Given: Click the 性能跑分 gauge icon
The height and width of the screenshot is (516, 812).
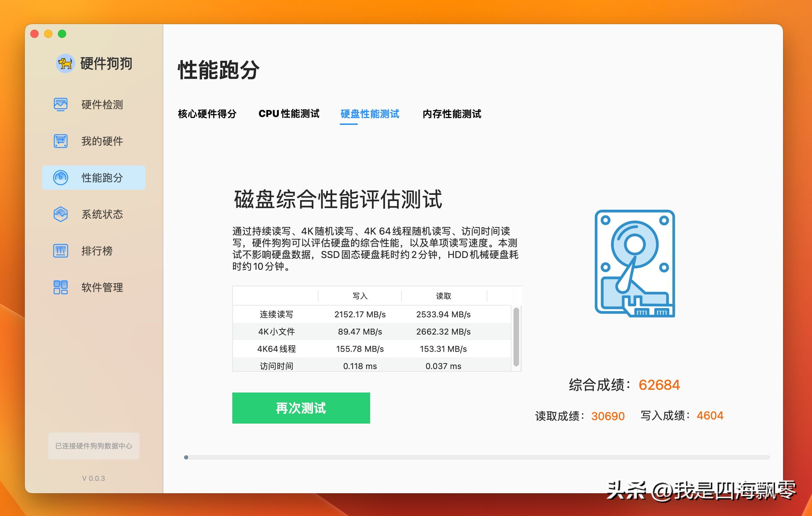Looking at the screenshot, I should 61,178.
